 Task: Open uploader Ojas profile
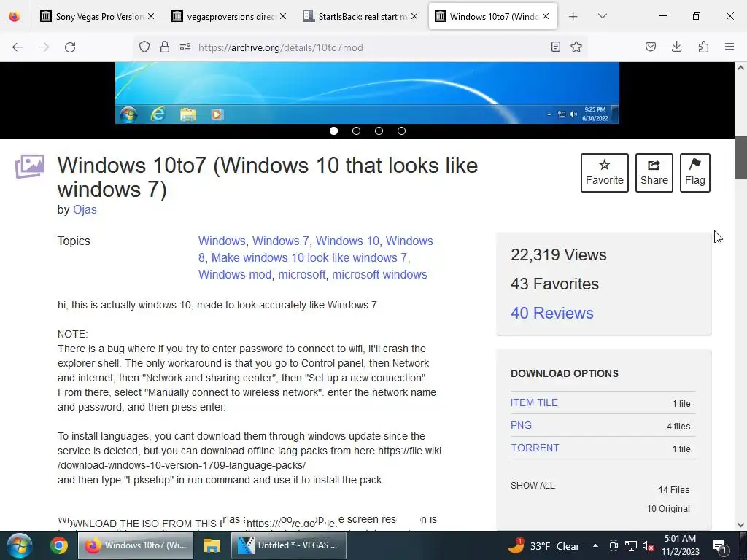tap(85, 209)
